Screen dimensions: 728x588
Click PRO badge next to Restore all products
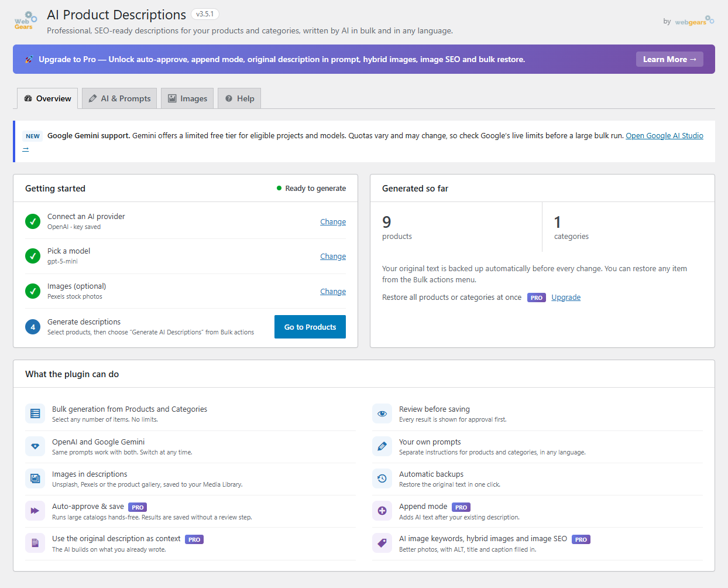537,298
